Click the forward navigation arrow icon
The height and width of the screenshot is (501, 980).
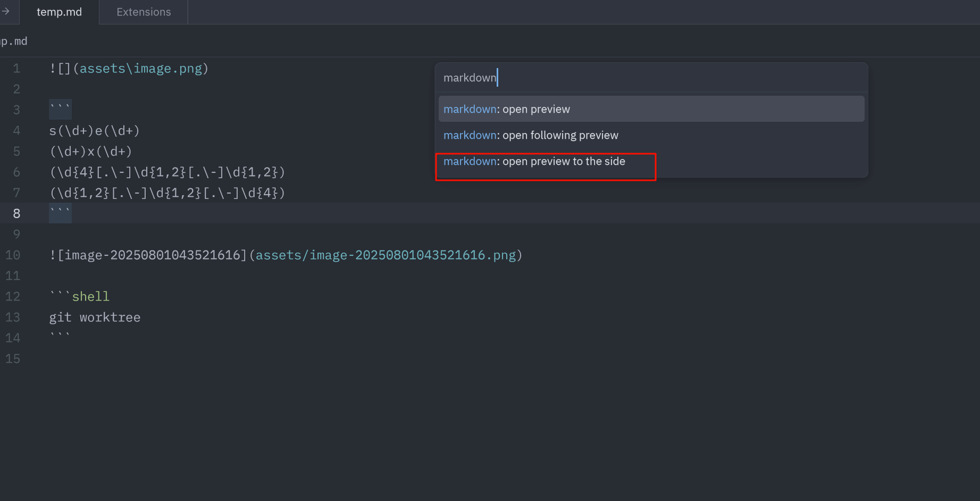5,11
